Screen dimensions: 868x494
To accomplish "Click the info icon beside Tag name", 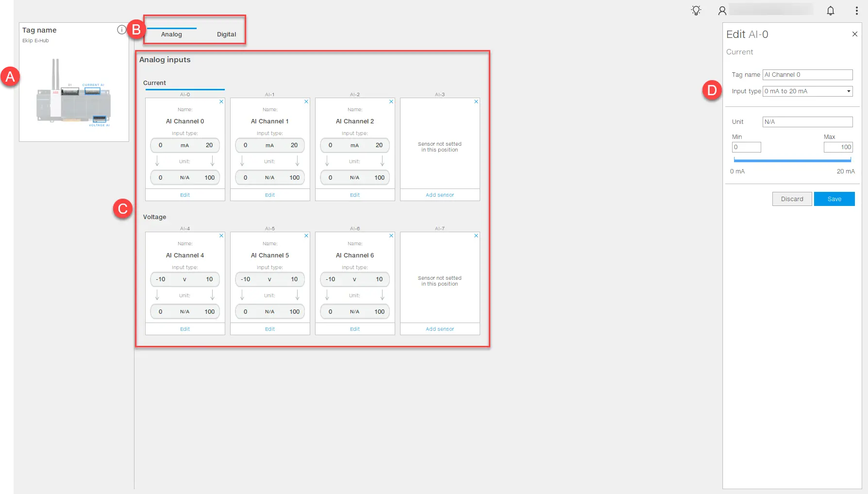I will (x=121, y=30).
